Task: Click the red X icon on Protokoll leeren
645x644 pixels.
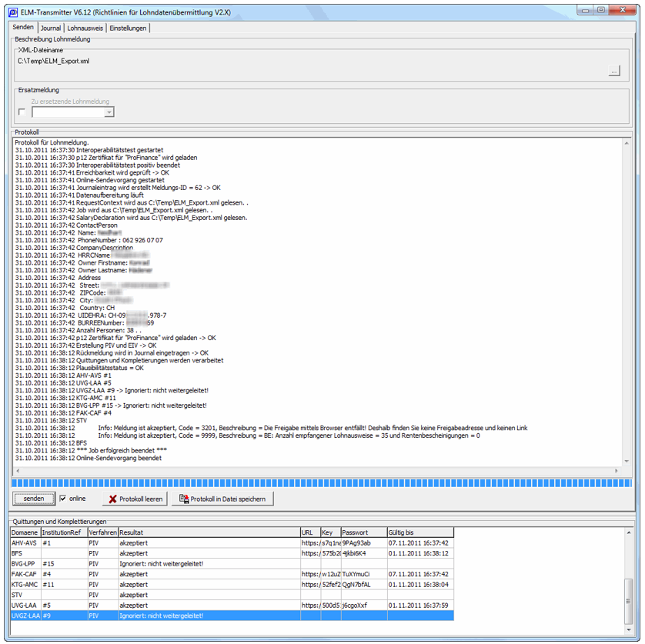Action: [112, 499]
